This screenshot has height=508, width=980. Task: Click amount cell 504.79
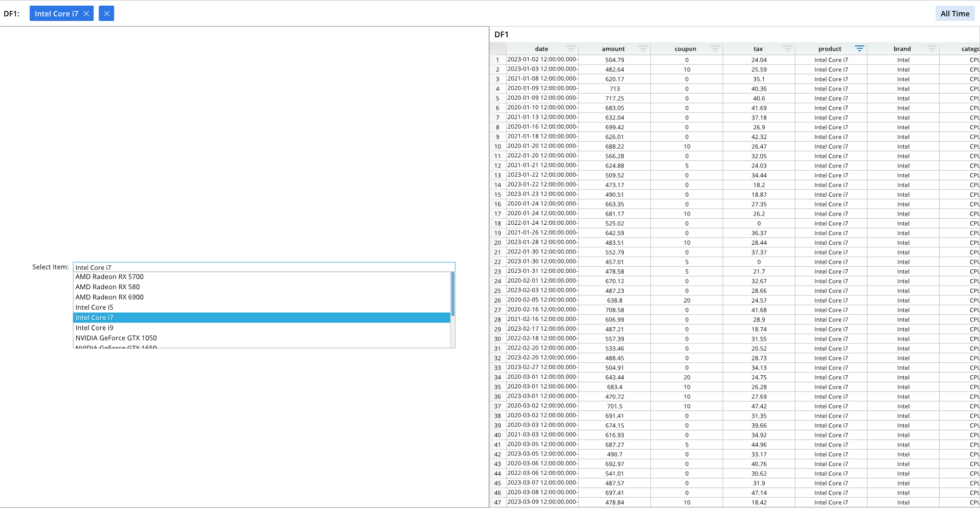click(614, 60)
